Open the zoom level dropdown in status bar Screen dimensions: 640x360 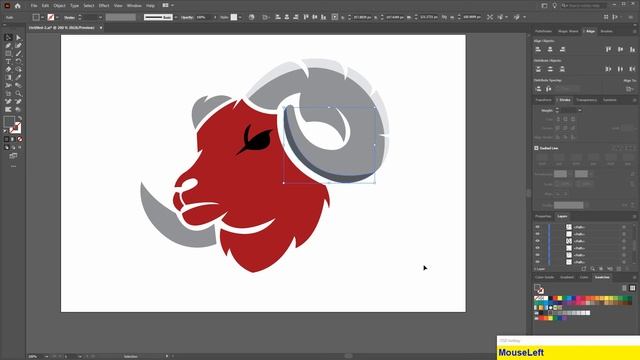[46, 356]
